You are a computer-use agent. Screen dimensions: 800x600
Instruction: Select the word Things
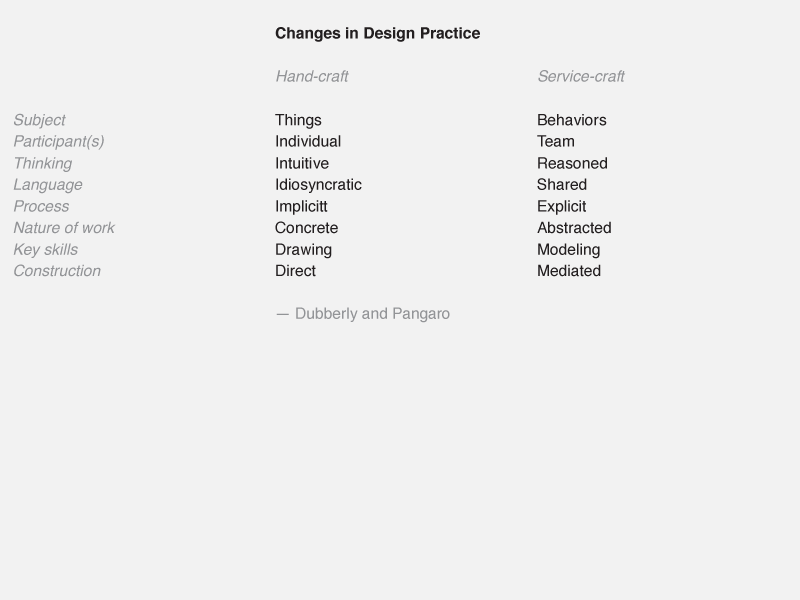click(298, 120)
